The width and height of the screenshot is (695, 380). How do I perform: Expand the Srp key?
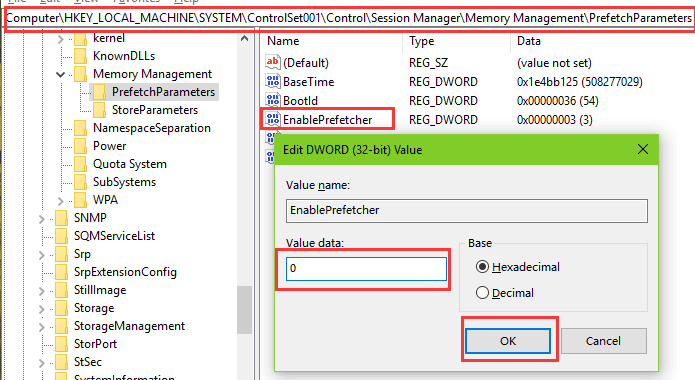(42, 255)
